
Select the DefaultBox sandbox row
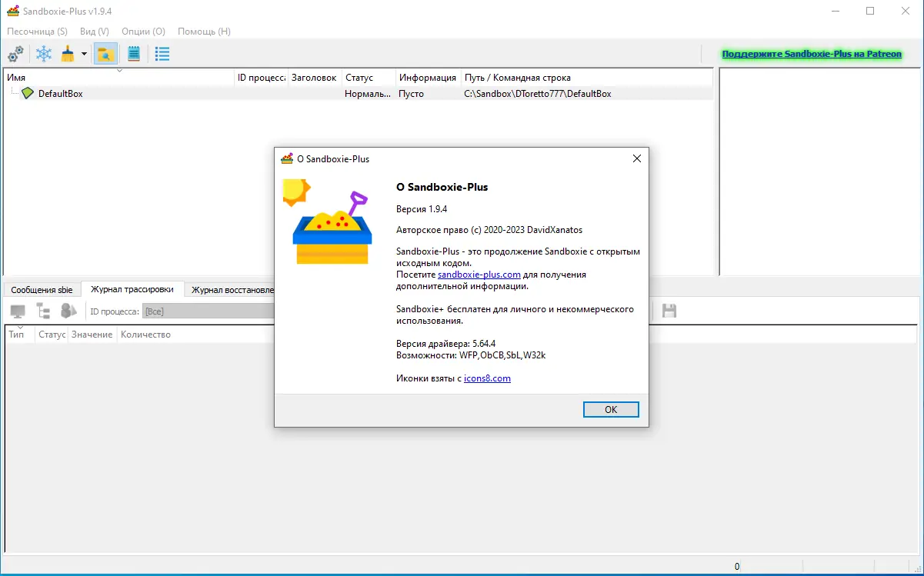pos(359,93)
